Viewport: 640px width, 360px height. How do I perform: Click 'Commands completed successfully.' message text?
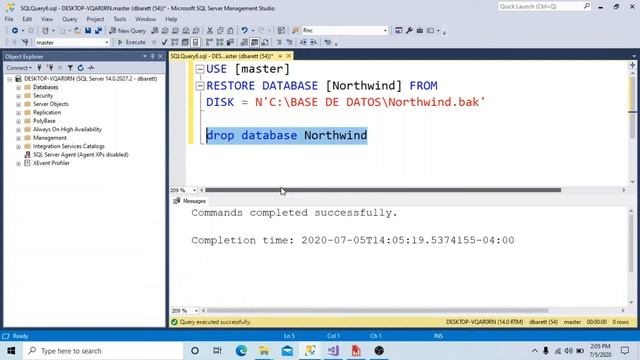(x=294, y=213)
